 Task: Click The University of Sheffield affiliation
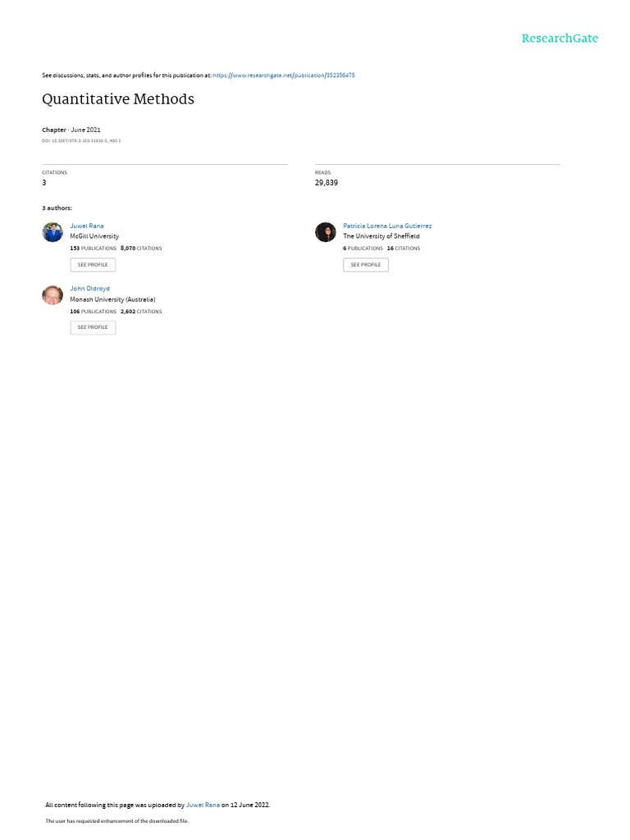pyautogui.click(x=381, y=236)
